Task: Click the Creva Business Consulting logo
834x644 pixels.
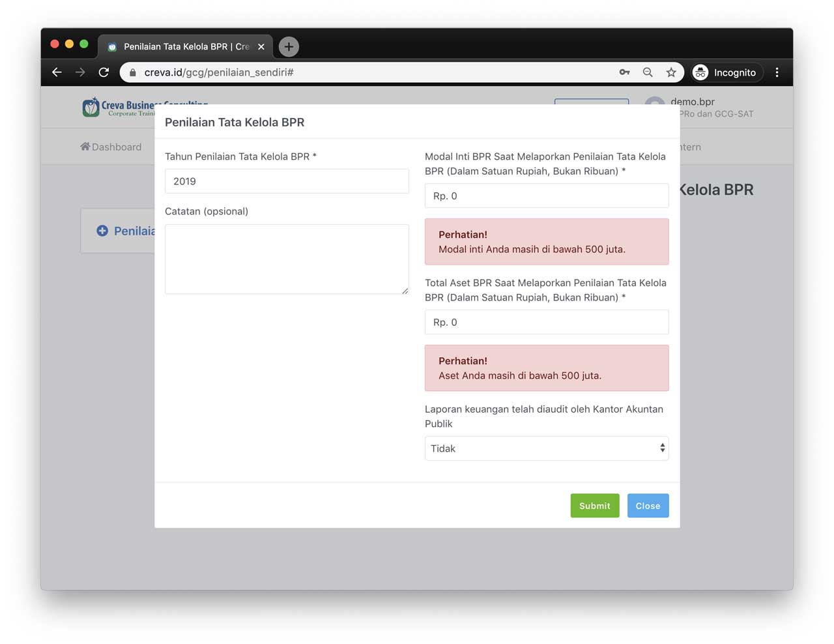Action: (x=118, y=108)
